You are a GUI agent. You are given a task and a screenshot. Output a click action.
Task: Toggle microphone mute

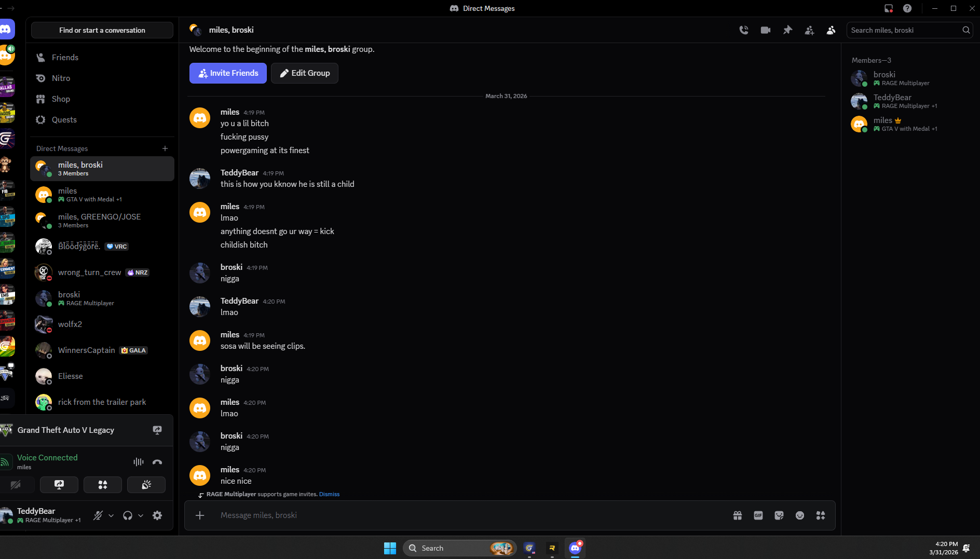coord(98,515)
